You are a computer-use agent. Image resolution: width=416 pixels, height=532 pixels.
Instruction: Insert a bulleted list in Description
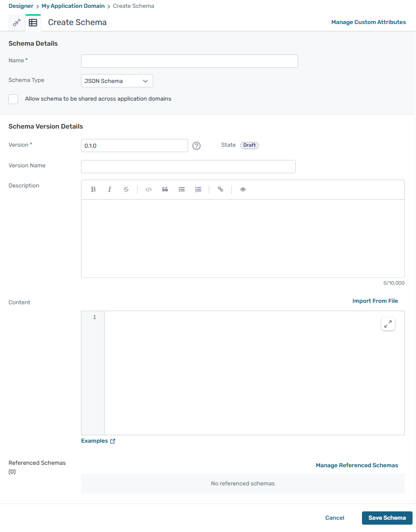click(182, 189)
